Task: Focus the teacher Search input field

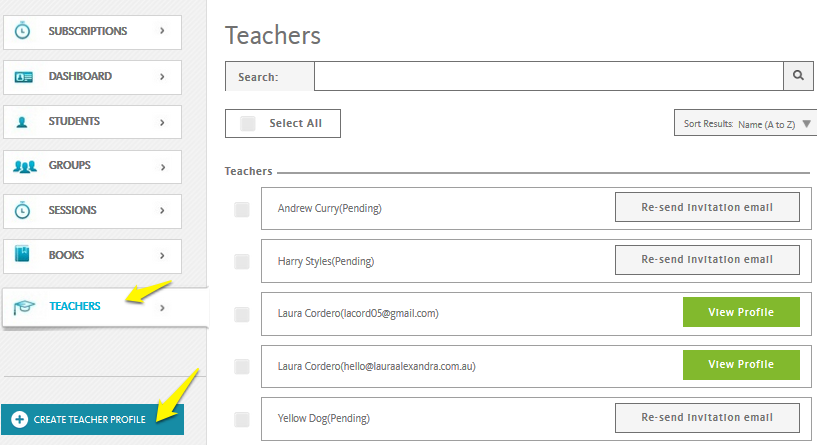Action: coord(549,76)
